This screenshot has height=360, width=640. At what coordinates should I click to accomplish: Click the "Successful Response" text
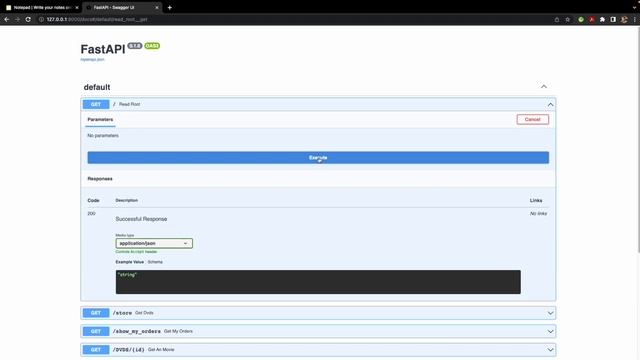coord(141,219)
